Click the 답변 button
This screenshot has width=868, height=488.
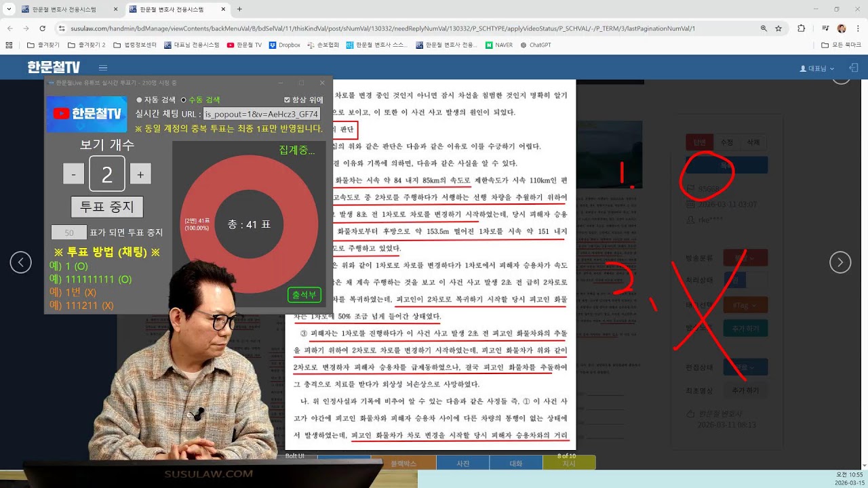(x=699, y=142)
